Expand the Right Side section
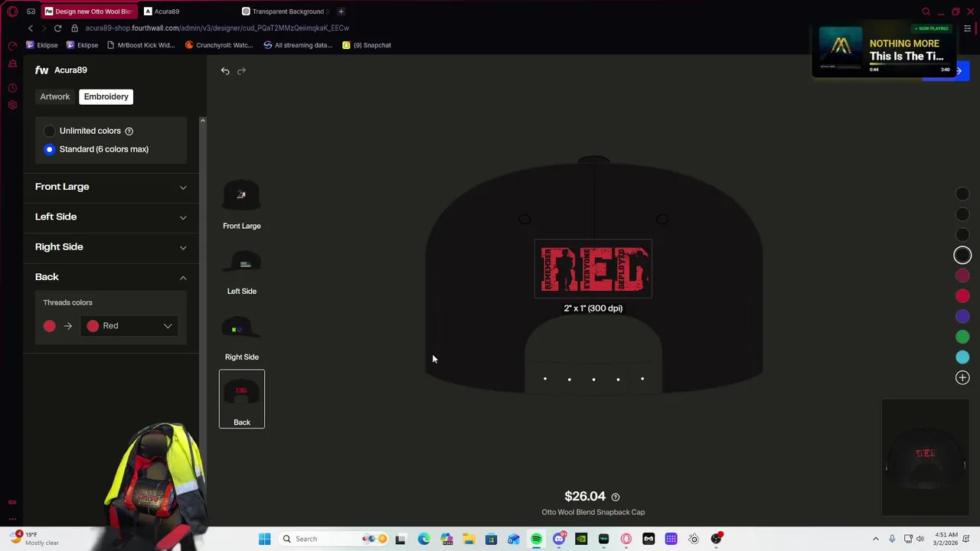 [111, 246]
